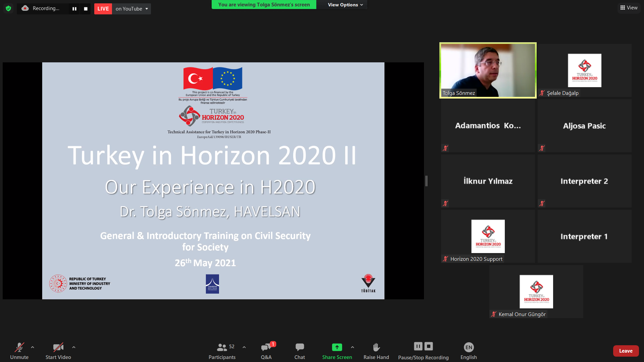Click the green encryption shield icon
The width and height of the screenshot is (644, 362).
[8, 8]
